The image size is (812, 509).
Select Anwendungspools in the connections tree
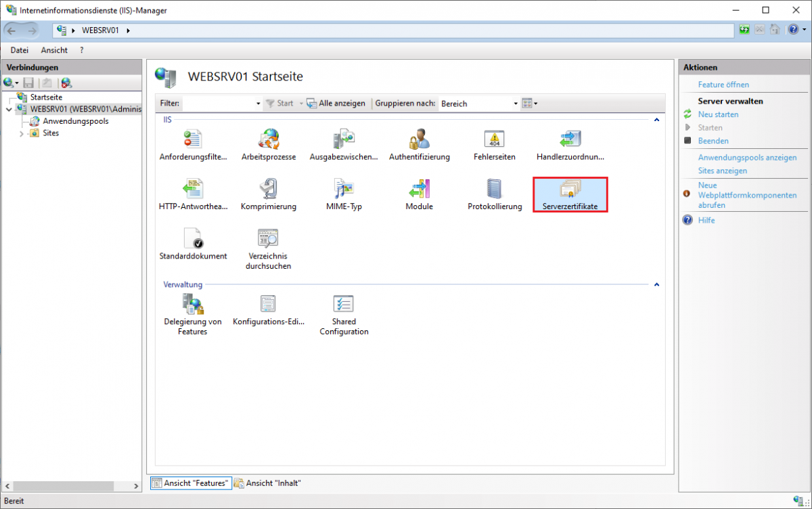[x=75, y=121]
